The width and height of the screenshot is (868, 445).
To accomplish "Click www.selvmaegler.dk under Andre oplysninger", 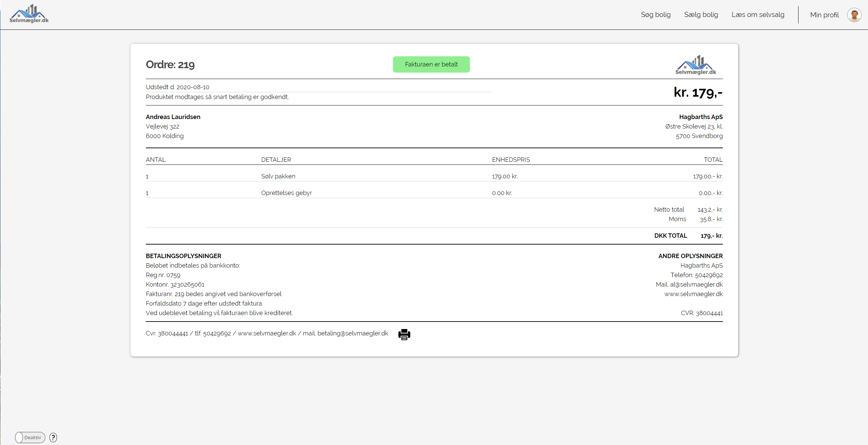I will 693,294.
